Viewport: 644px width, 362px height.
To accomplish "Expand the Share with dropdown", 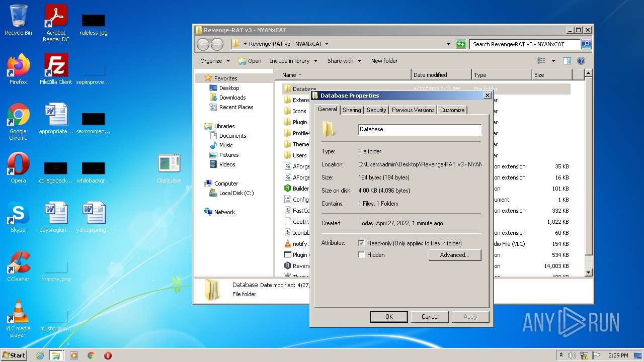I will [344, 61].
